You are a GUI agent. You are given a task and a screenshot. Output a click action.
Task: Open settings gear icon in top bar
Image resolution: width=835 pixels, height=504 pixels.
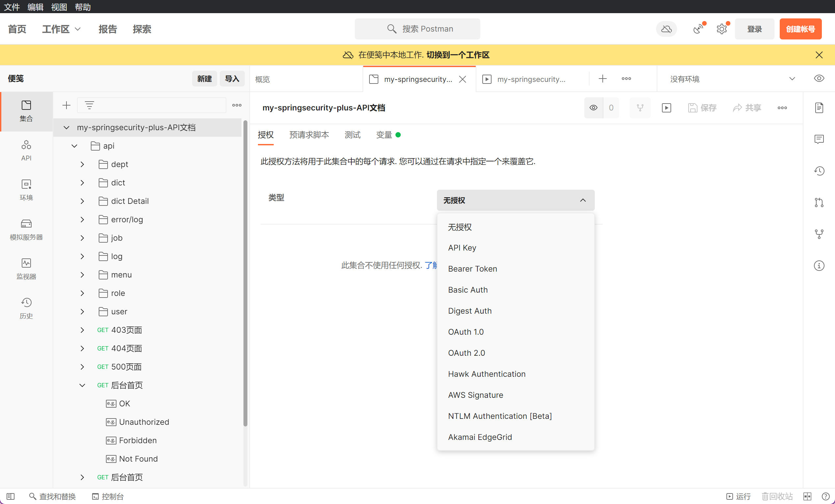(x=721, y=29)
